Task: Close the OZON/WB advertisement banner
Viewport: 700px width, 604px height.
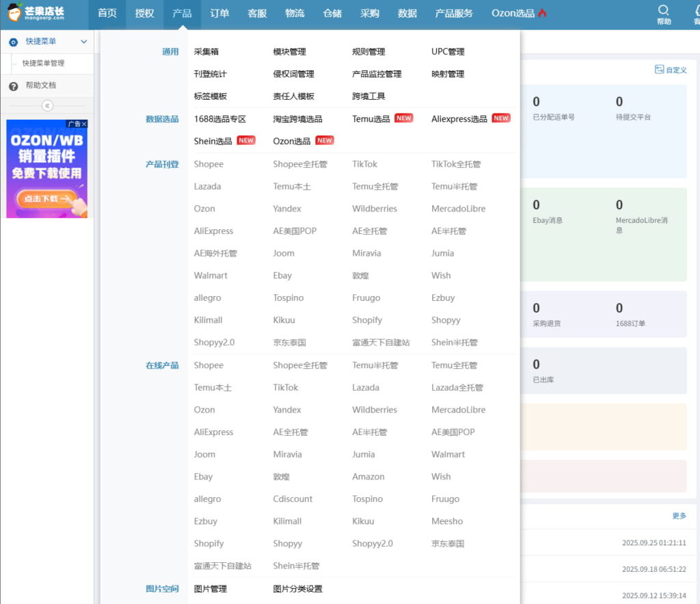Action: click(84, 124)
